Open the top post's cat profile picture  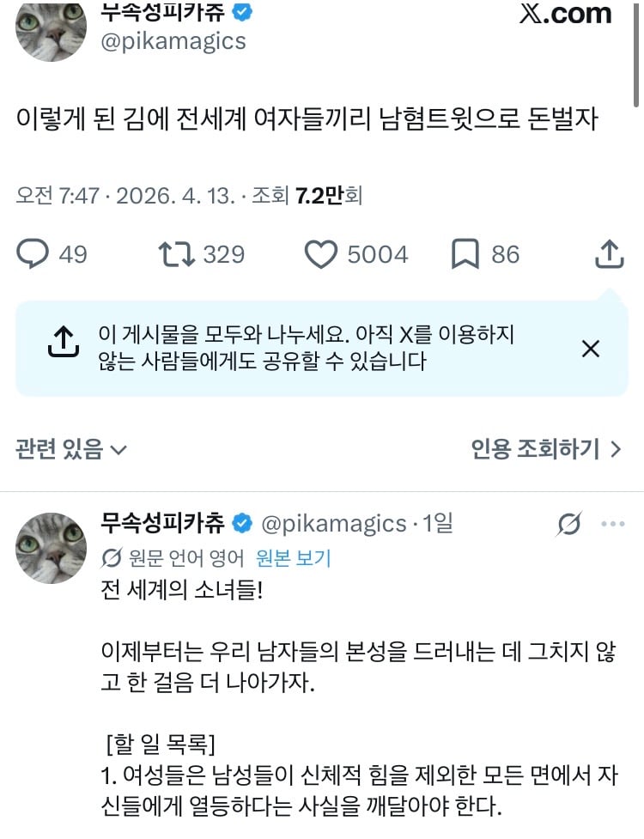click(51, 29)
